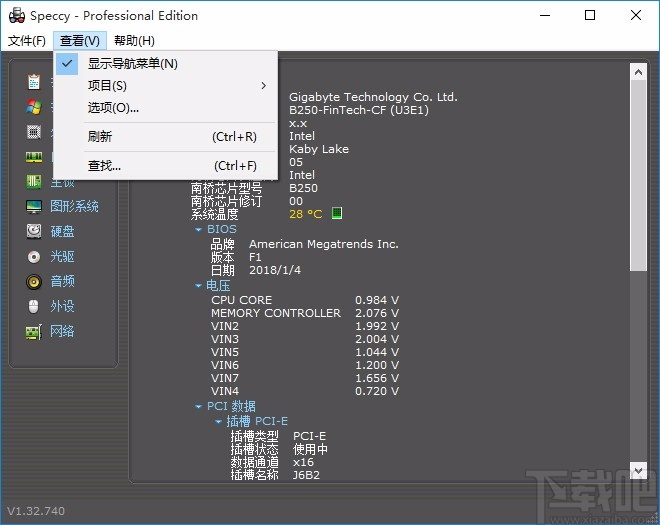This screenshot has width=660, height=525.
Task: Select the Kaby Lake value
Action: click(319, 149)
